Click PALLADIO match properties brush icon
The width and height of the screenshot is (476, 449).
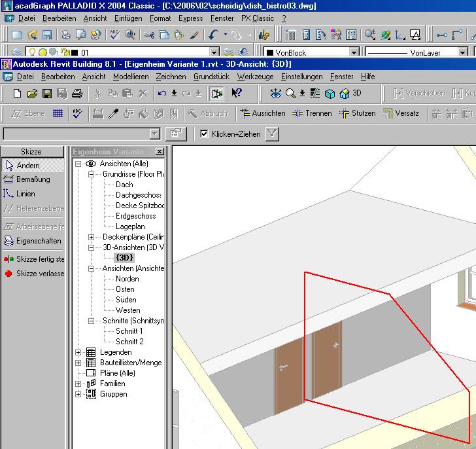pos(194,35)
